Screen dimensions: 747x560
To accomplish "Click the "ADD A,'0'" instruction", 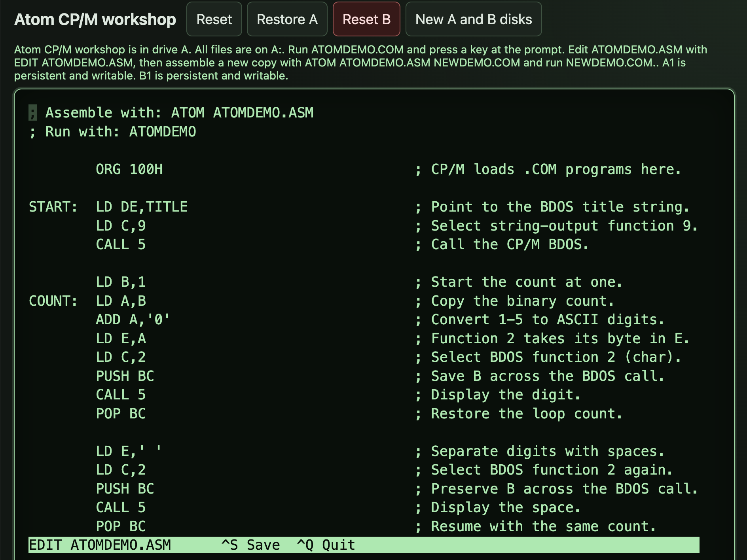I will tap(133, 320).
